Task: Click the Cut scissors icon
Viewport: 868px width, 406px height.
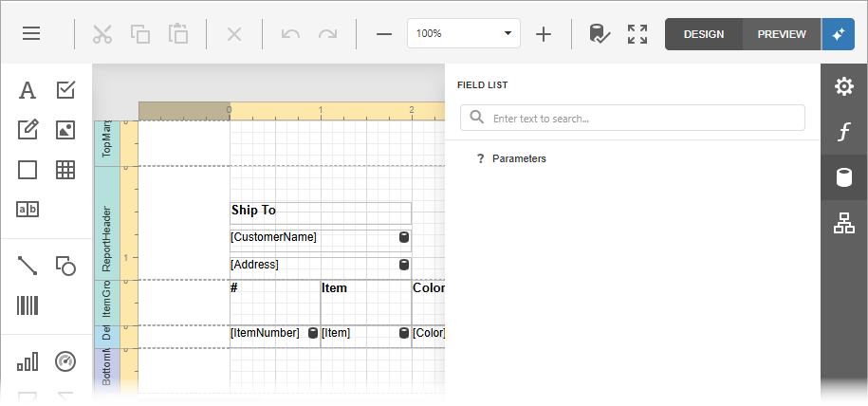Action: pyautogui.click(x=102, y=34)
